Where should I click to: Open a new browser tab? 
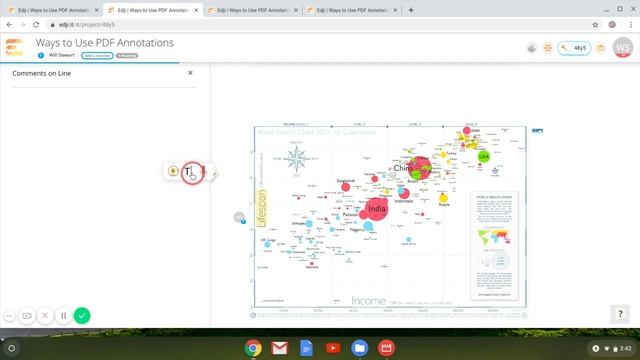(411, 10)
